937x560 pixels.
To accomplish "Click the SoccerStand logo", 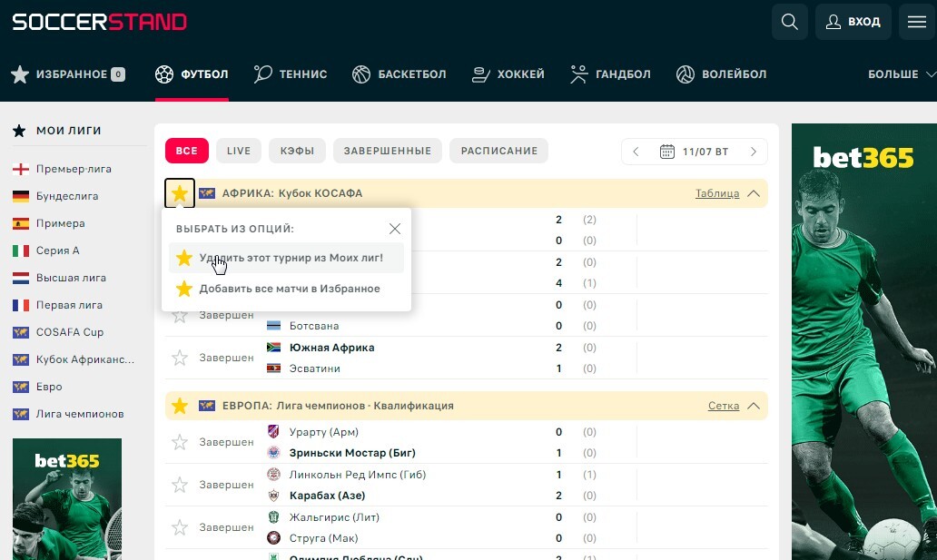I will pyautogui.click(x=99, y=22).
